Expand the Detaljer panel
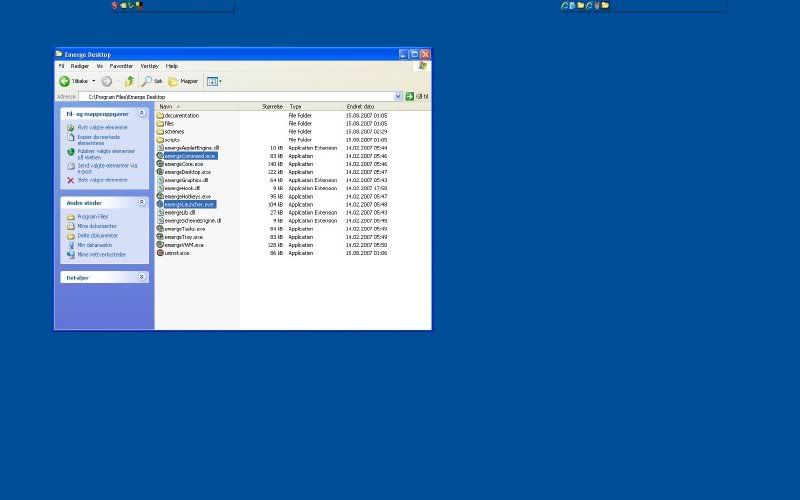The image size is (800, 500). coord(142,277)
